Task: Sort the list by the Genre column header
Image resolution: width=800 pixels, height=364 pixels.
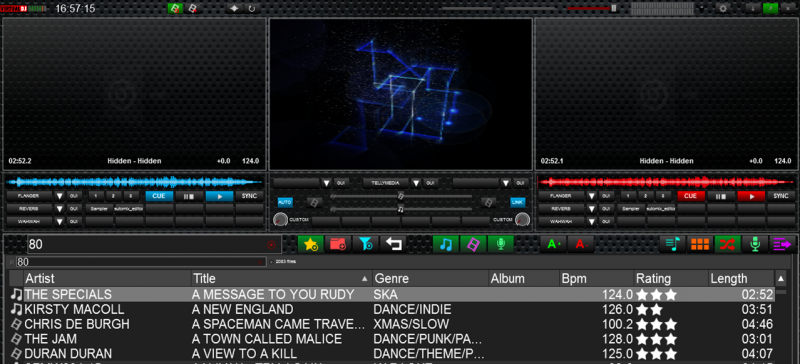Action: (430, 279)
